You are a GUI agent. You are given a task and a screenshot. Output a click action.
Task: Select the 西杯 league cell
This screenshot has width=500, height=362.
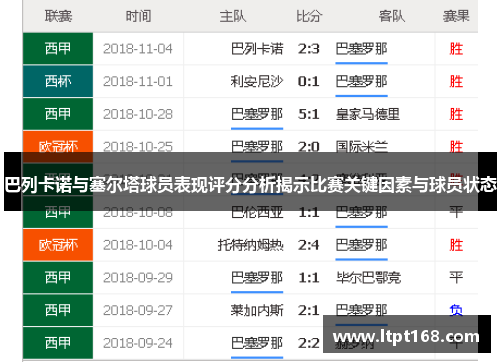(x=58, y=81)
